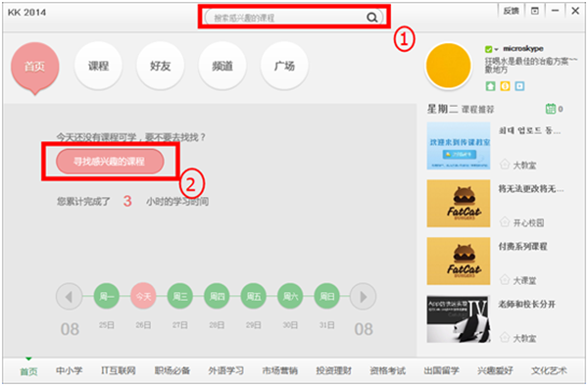Click 星期二 课程推荐 heading
The height and width of the screenshot is (386, 588).
point(461,109)
